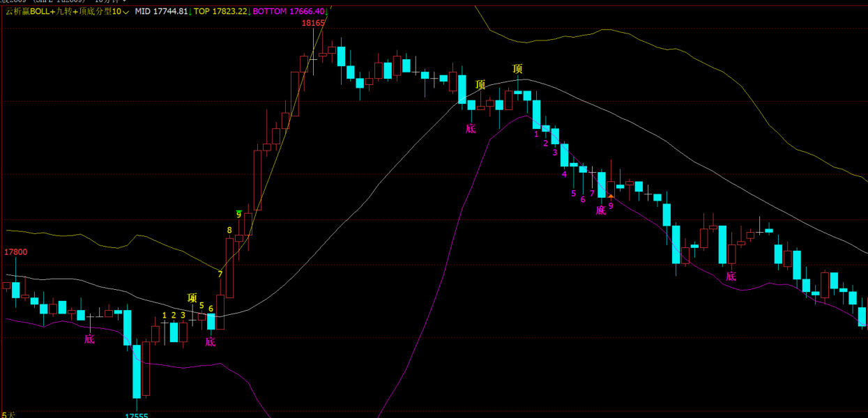This screenshot has height=418, width=868.
Task: Click the indicator name 云析赢BOLL+九转+顶底分型10
Action: 63,12
